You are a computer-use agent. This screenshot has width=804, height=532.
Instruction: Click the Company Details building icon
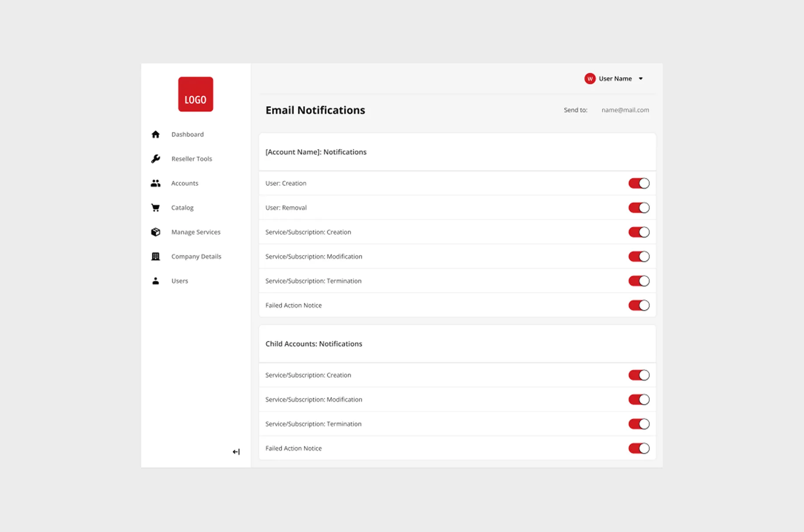tap(155, 257)
